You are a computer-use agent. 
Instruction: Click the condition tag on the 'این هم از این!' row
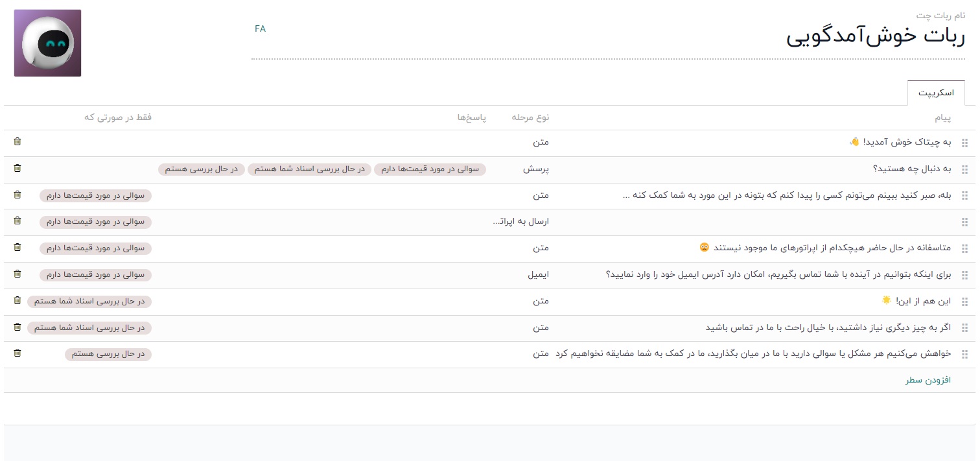tap(89, 301)
